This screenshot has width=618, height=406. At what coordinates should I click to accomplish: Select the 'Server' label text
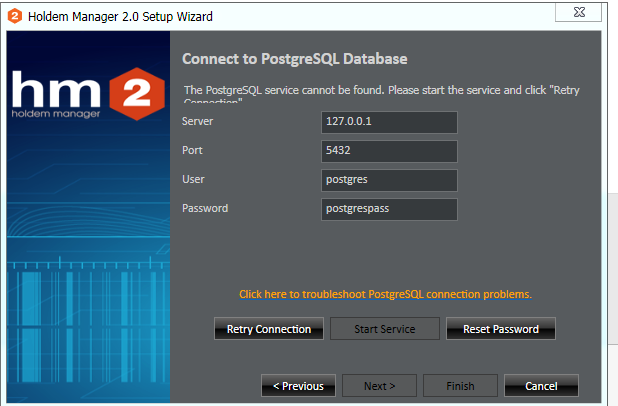point(197,121)
